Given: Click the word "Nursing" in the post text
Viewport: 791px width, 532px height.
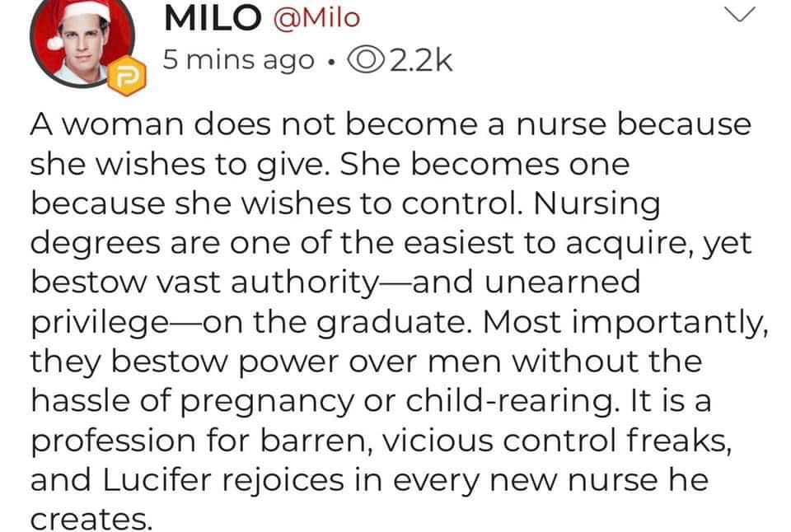Looking at the screenshot, I should 596,205.
